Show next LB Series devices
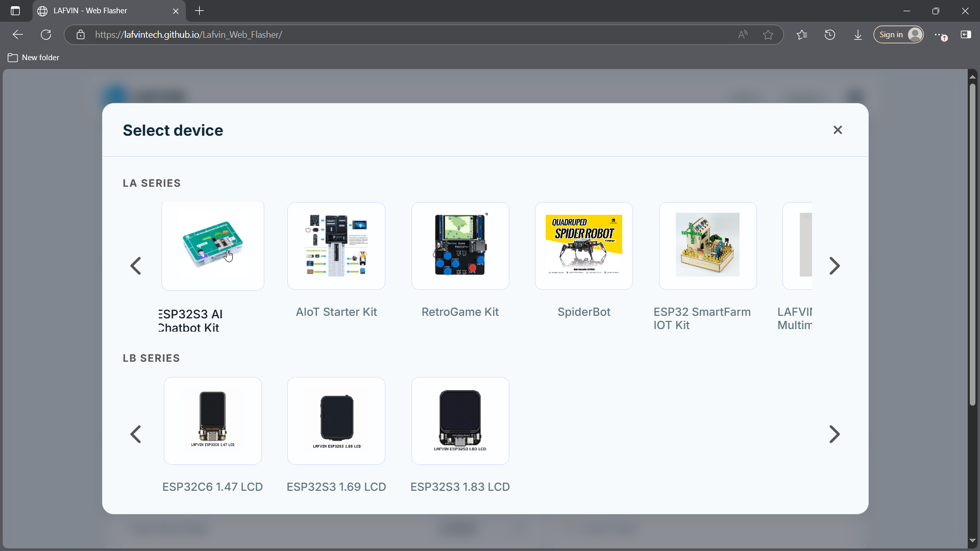980x551 pixels. click(x=835, y=434)
